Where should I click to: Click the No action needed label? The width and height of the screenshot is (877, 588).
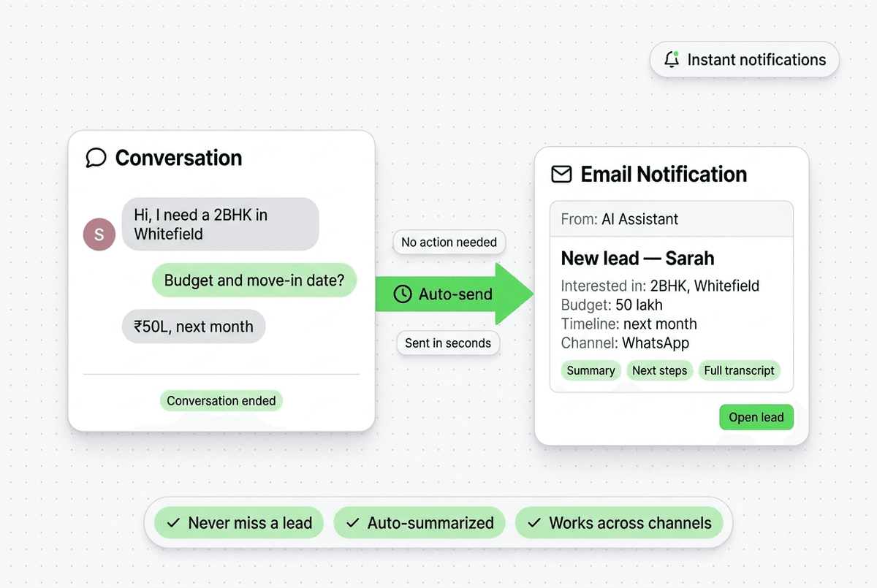coord(449,243)
